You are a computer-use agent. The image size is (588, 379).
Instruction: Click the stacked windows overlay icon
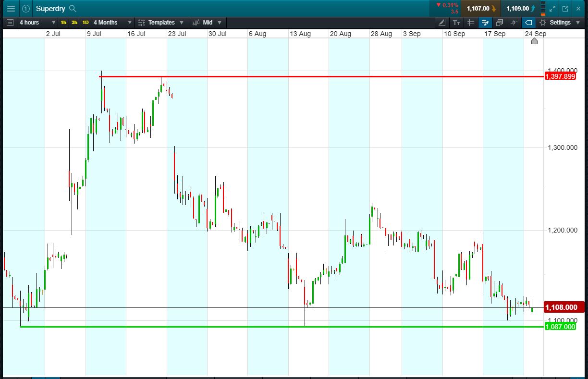(500, 23)
